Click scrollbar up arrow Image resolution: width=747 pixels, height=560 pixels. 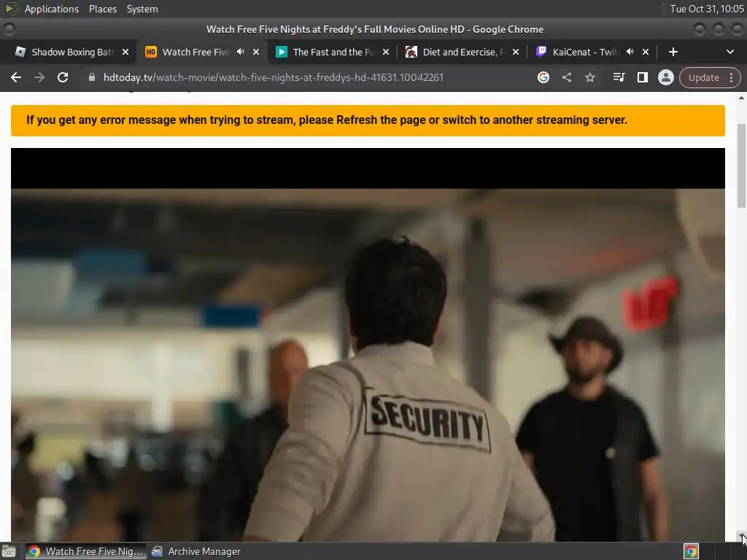[741, 98]
